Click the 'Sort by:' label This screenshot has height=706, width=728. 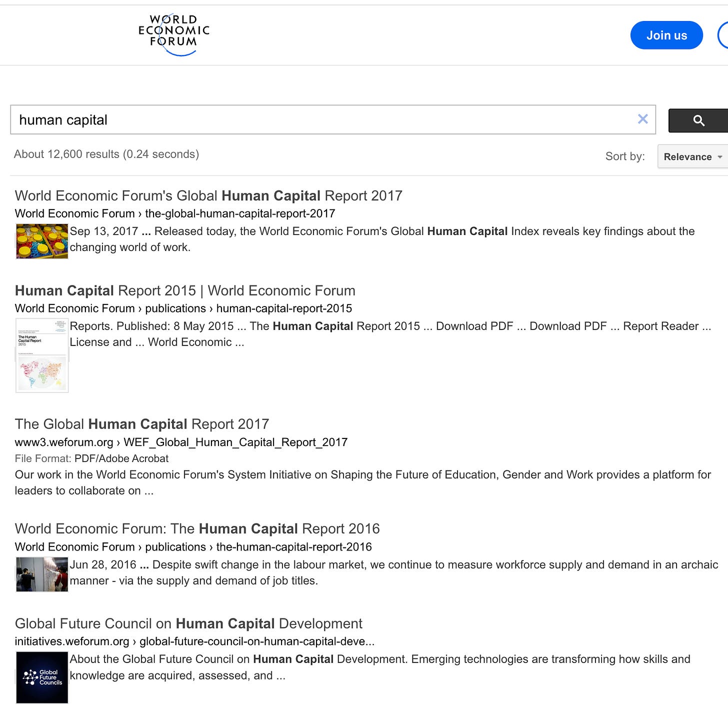coord(625,156)
